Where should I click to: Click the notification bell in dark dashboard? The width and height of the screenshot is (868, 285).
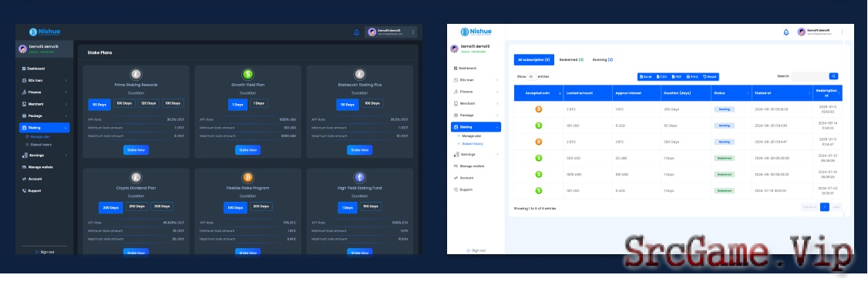click(356, 32)
